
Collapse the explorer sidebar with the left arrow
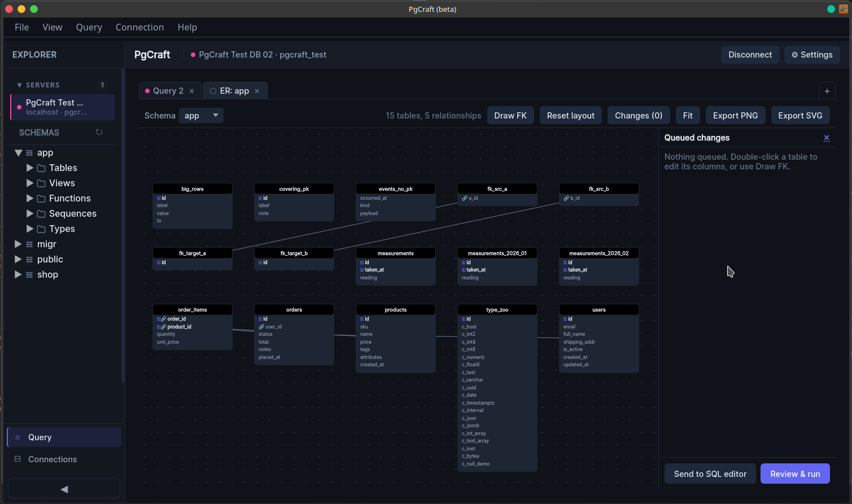coord(64,489)
